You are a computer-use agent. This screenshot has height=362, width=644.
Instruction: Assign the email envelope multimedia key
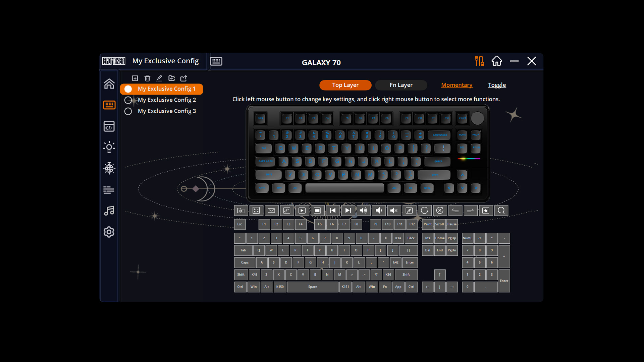[271, 210]
